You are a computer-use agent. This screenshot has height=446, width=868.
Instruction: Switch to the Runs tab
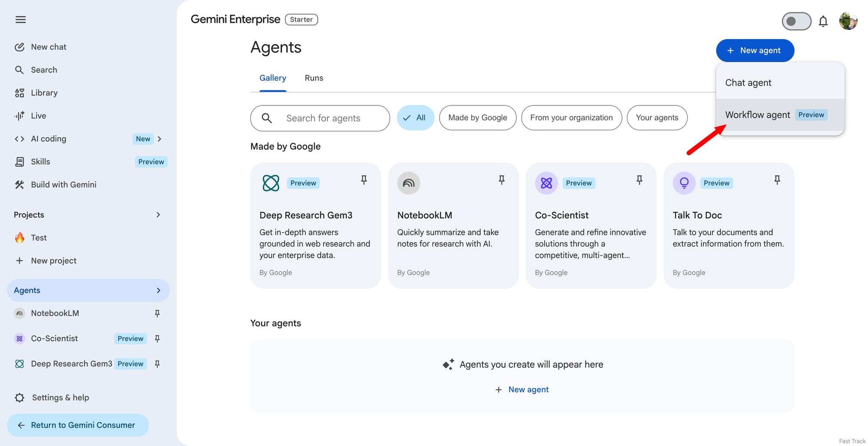click(314, 78)
